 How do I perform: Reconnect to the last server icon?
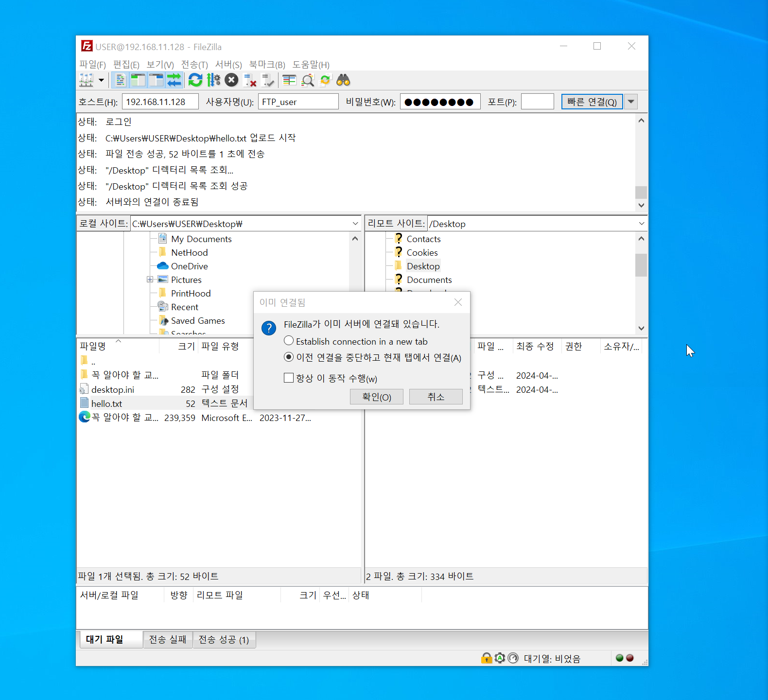tap(268, 80)
